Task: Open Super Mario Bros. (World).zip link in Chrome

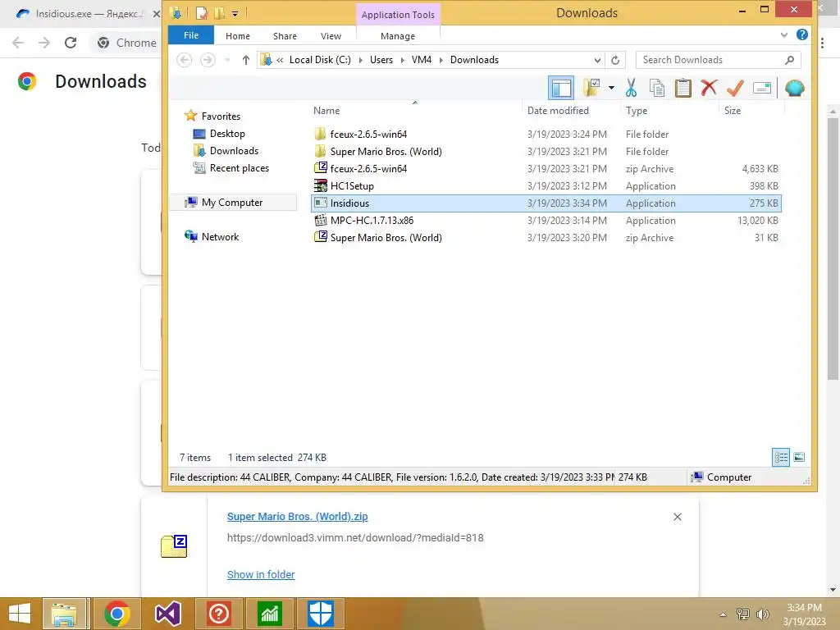Action: [297, 517]
